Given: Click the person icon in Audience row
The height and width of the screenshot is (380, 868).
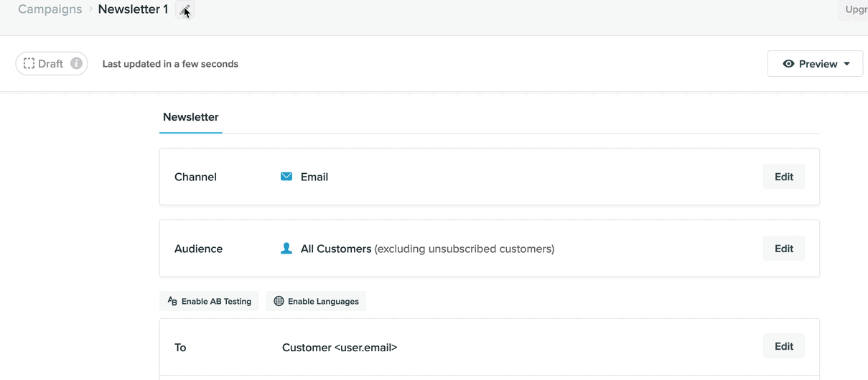Looking at the screenshot, I should pyautogui.click(x=286, y=249).
